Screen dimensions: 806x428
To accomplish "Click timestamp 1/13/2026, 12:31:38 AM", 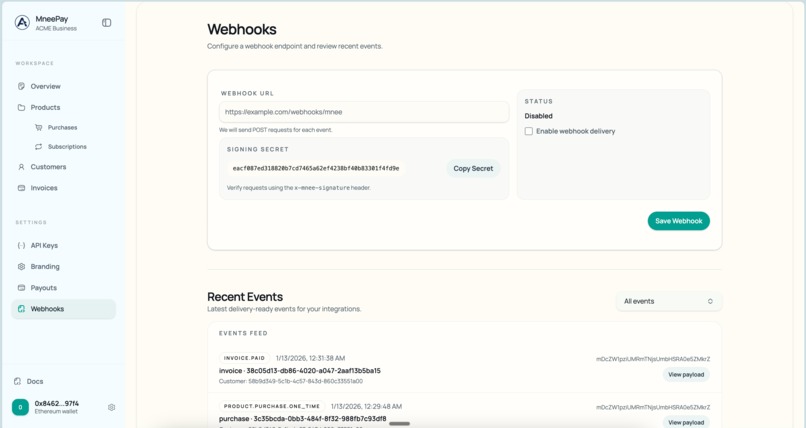I will click(310, 358).
